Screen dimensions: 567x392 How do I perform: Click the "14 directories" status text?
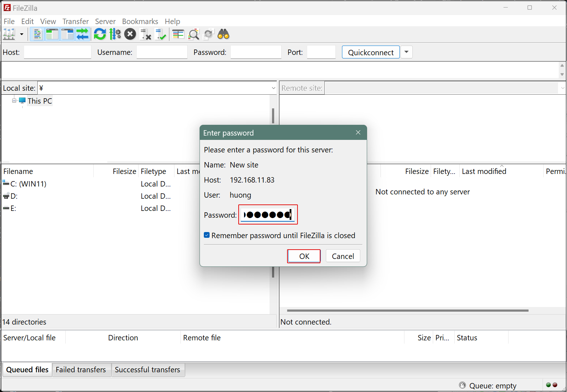click(24, 322)
